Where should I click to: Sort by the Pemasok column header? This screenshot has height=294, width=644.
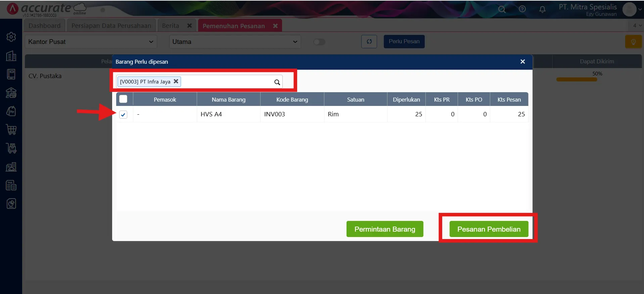pyautogui.click(x=165, y=100)
